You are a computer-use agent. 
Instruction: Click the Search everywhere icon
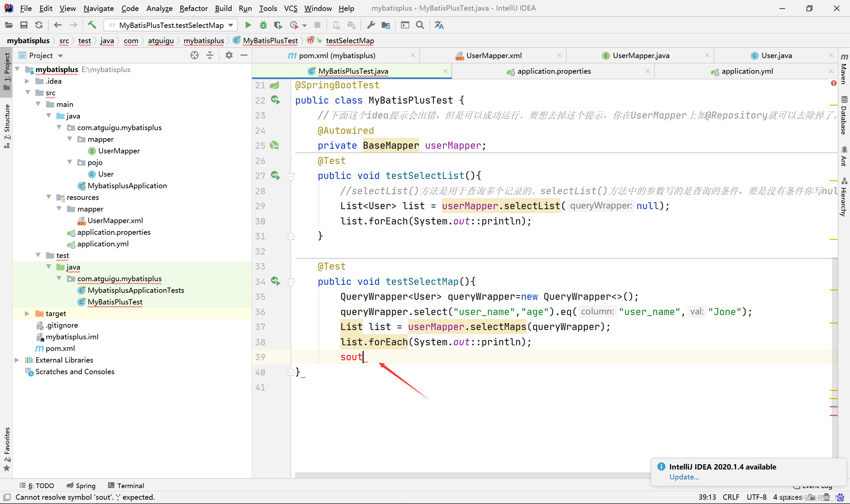[x=420, y=25]
